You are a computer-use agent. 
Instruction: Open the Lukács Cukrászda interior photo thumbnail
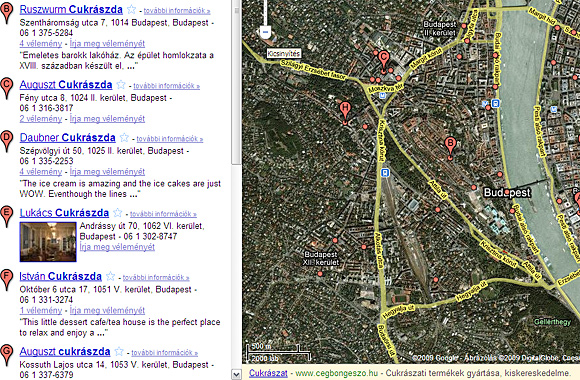(48, 242)
